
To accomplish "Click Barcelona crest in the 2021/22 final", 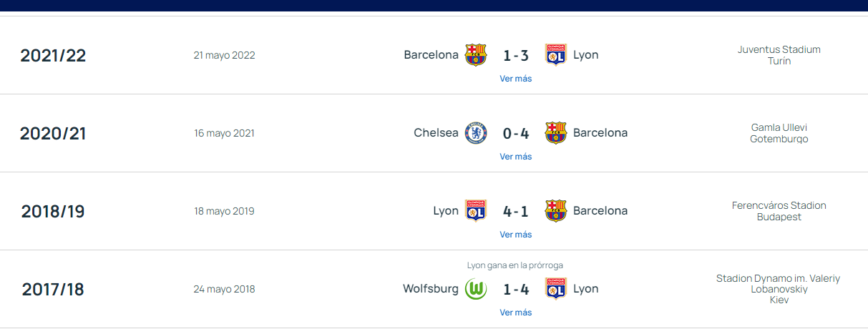I will point(476,55).
